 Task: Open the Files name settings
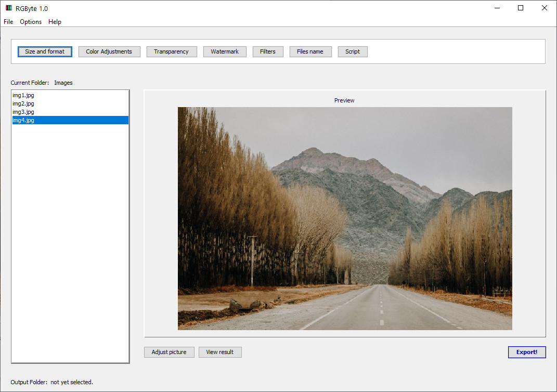click(x=310, y=51)
